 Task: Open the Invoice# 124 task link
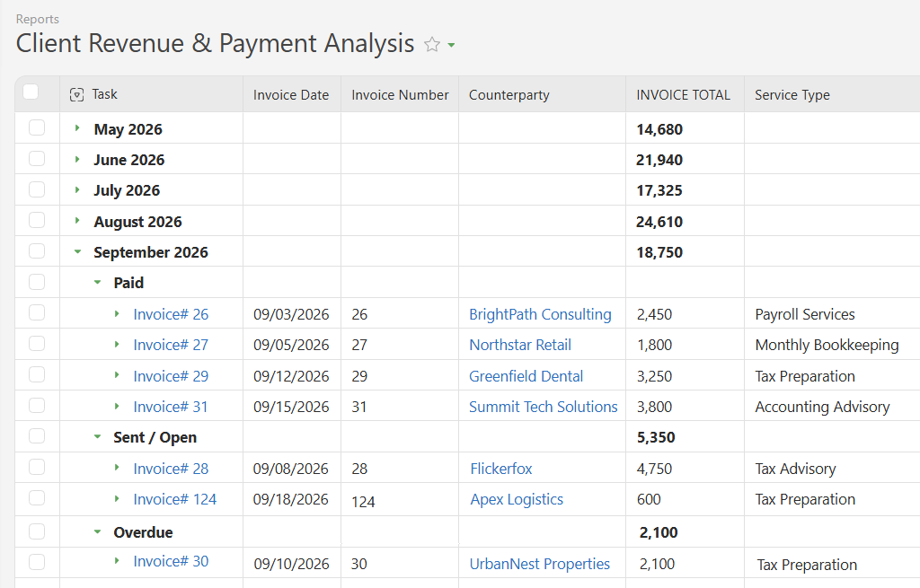click(175, 499)
